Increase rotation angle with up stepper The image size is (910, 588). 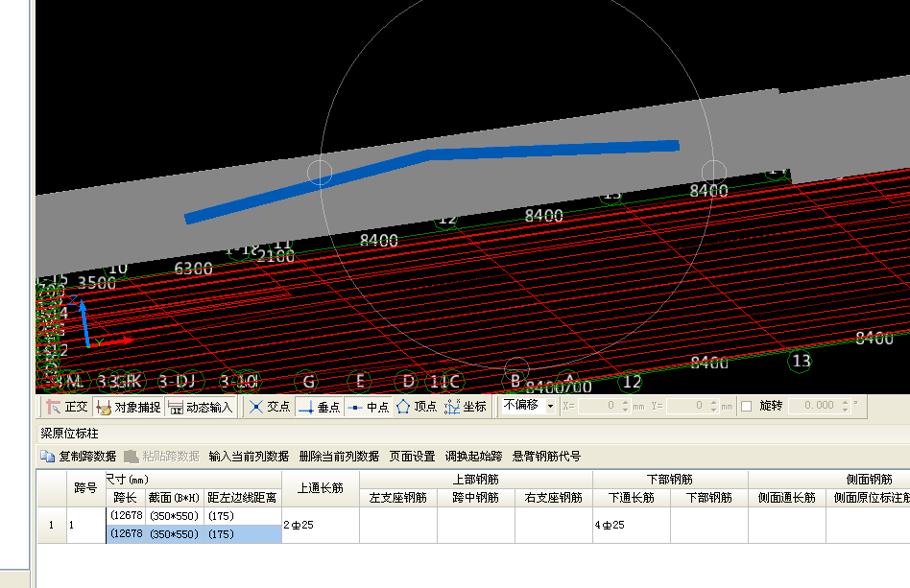pyautogui.click(x=845, y=403)
